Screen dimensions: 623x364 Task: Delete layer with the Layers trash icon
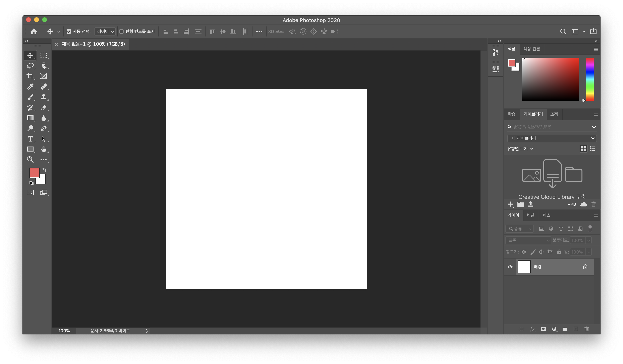(x=586, y=329)
